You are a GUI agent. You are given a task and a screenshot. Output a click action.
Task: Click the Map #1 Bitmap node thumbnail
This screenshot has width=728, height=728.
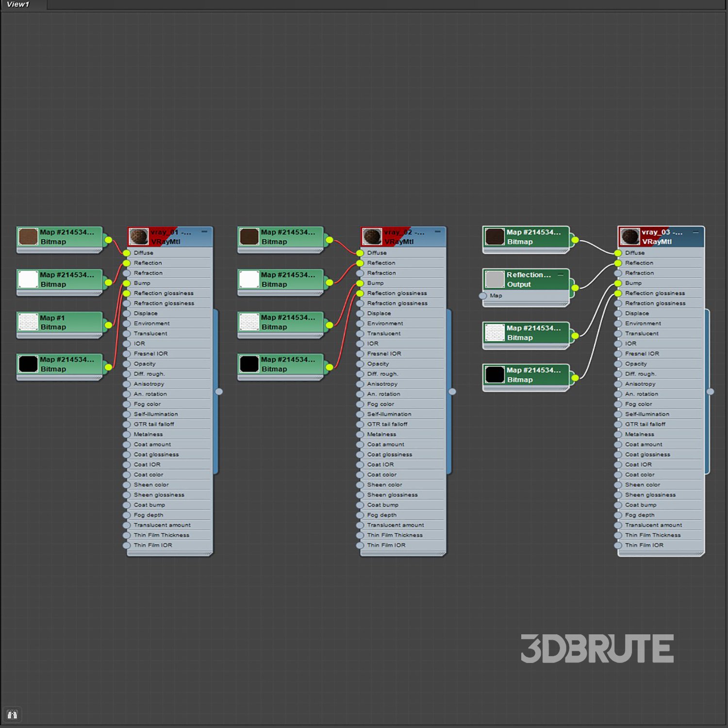28,322
